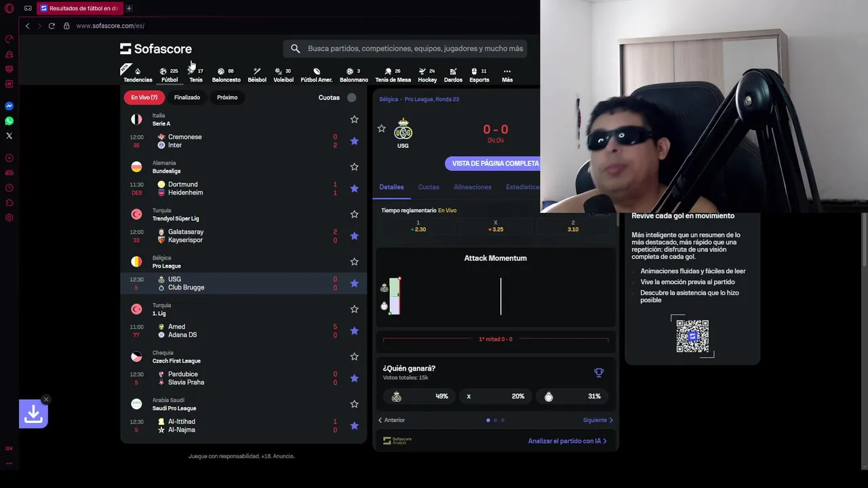The height and width of the screenshot is (488, 868).
Task: Open Analizar el partido con IA
Action: coord(568,441)
